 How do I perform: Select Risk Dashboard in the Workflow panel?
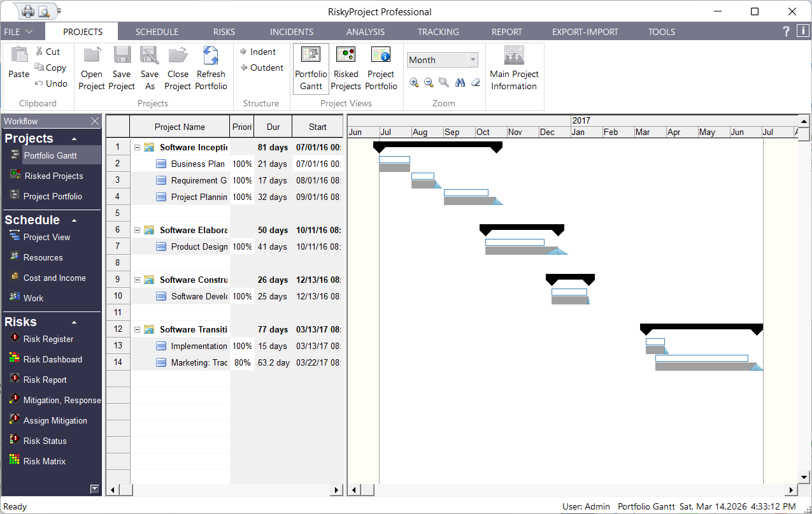click(52, 359)
